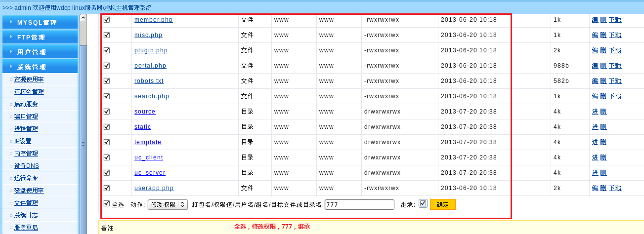Uncheck the portal.php row checkbox

[107, 65]
